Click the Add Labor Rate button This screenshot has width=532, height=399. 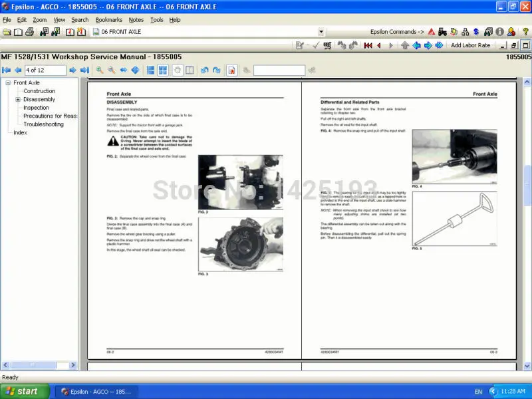(471, 45)
